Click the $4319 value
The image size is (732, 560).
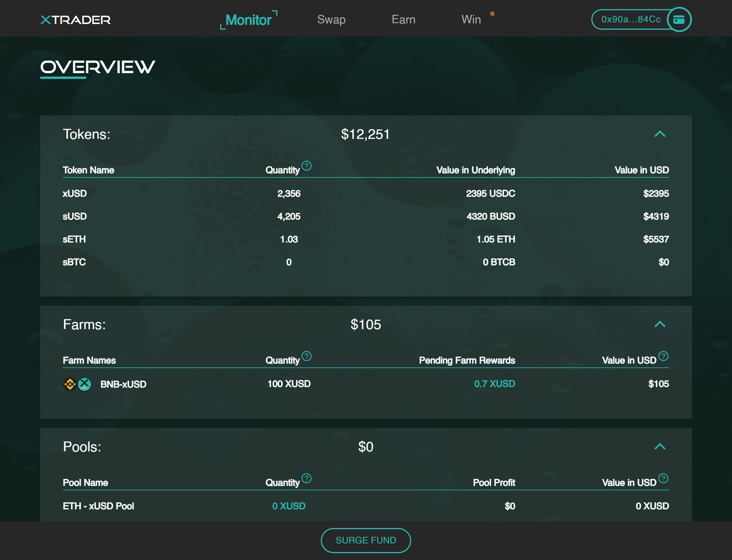click(656, 216)
